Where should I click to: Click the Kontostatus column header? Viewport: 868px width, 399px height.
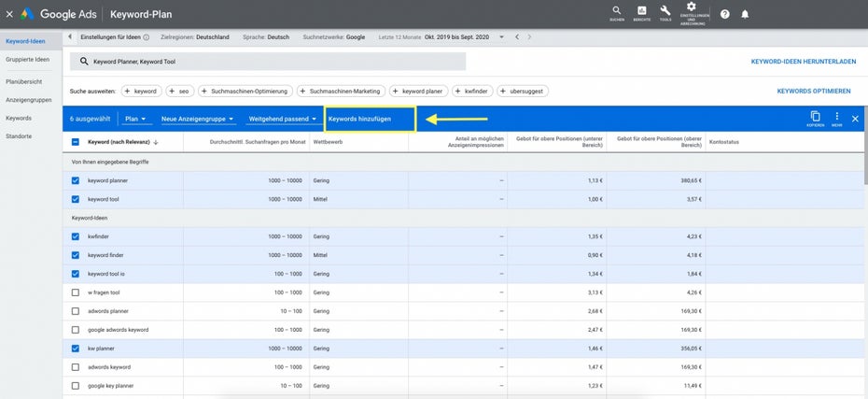point(723,142)
